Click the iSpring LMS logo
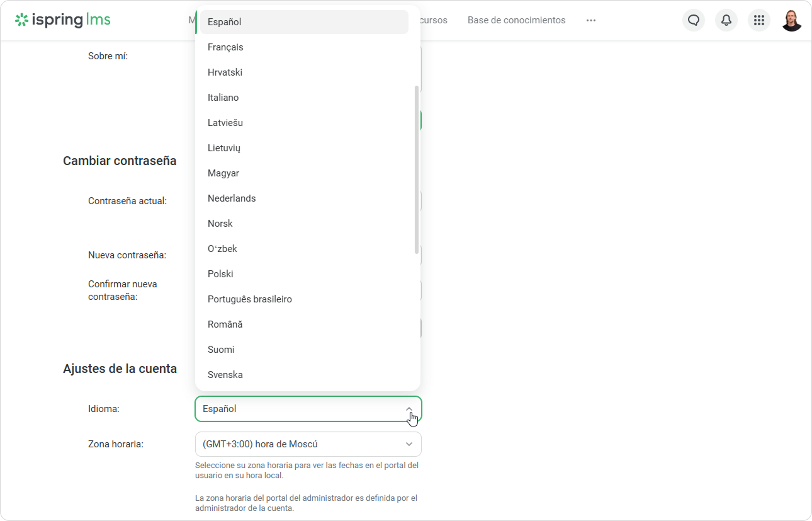The height and width of the screenshot is (521, 812). [x=63, y=20]
